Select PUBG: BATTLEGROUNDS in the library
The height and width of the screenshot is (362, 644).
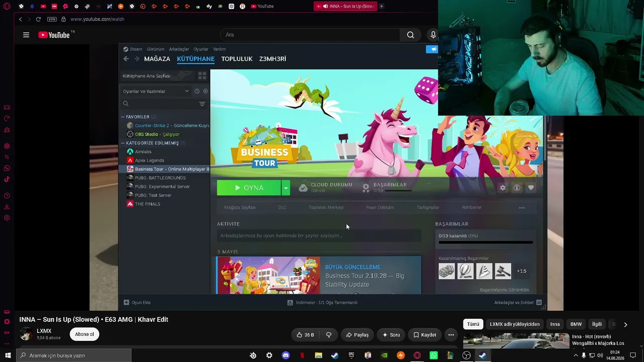point(156,178)
